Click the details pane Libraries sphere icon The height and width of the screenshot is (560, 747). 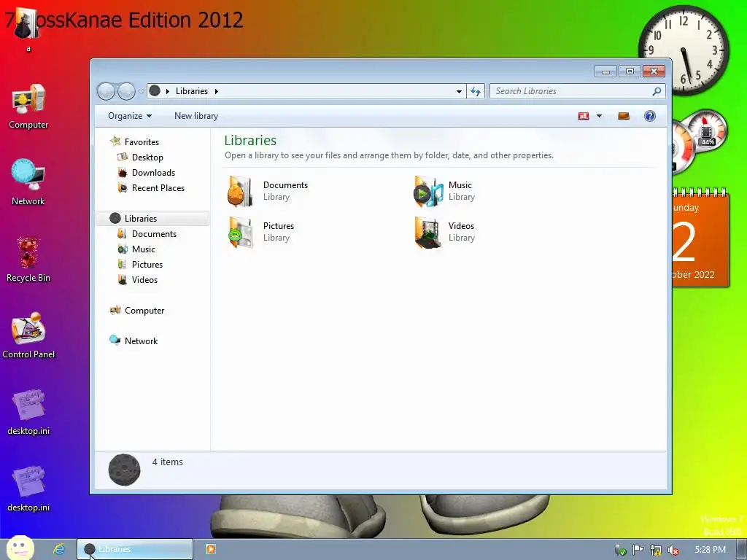pos(124,470)
